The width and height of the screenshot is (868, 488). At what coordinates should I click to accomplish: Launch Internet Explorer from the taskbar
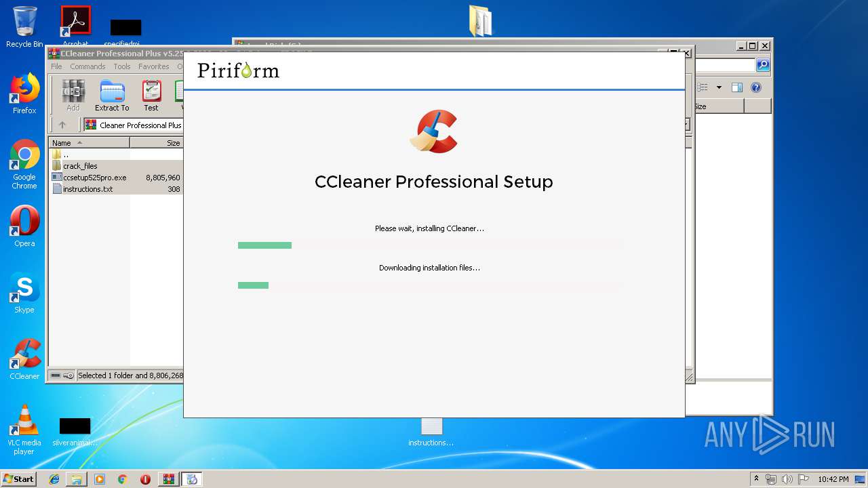point(54,479)
